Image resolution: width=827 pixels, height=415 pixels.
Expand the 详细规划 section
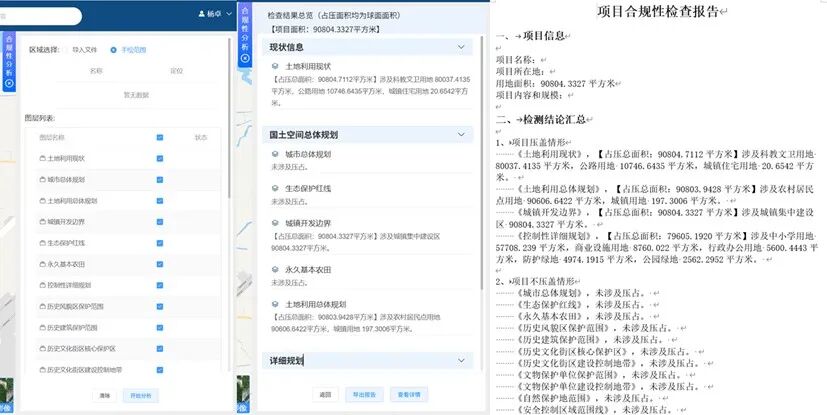[460, 359]
